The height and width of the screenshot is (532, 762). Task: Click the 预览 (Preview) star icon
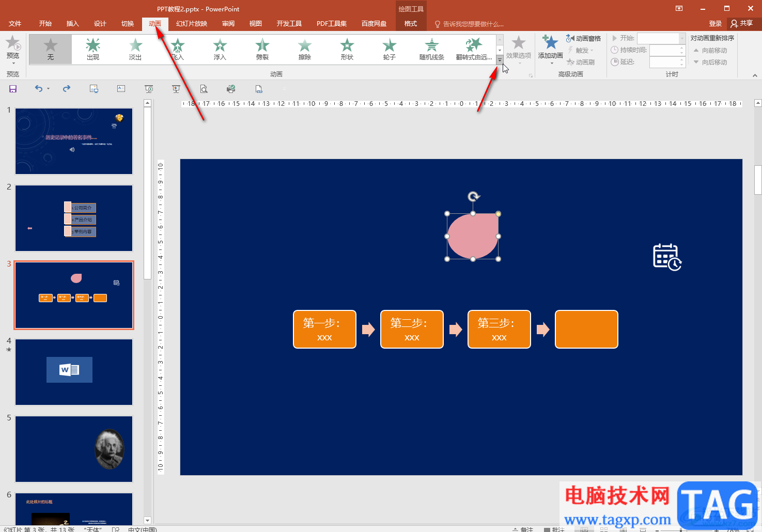coord(13,43)
